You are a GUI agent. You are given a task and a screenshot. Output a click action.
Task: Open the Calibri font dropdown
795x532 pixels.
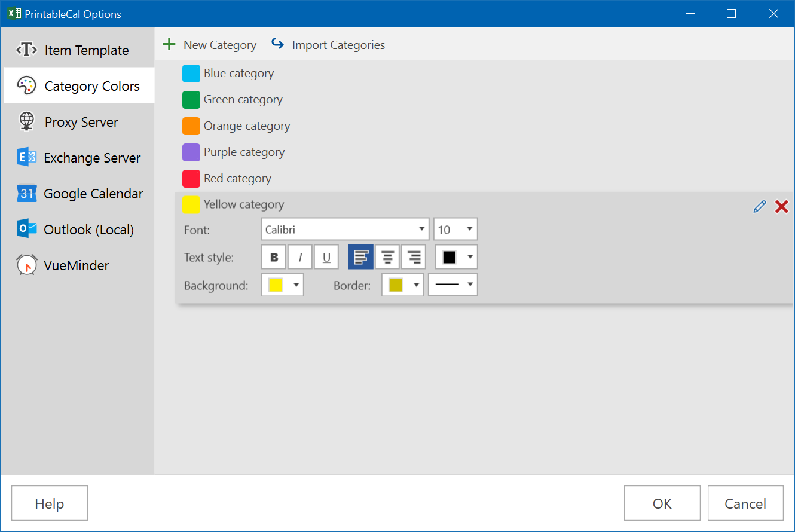(x=345, y=230)
